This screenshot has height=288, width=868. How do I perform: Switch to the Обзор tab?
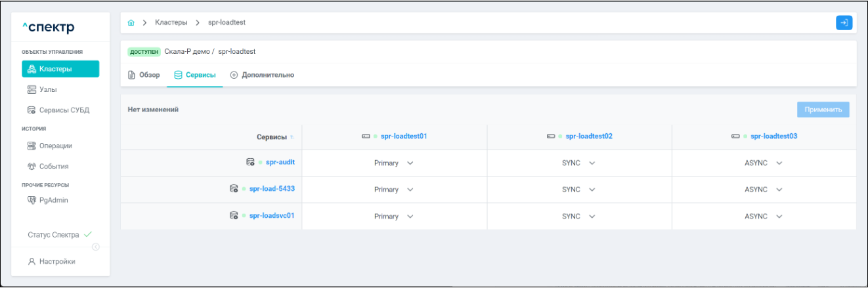coord(144,75)
